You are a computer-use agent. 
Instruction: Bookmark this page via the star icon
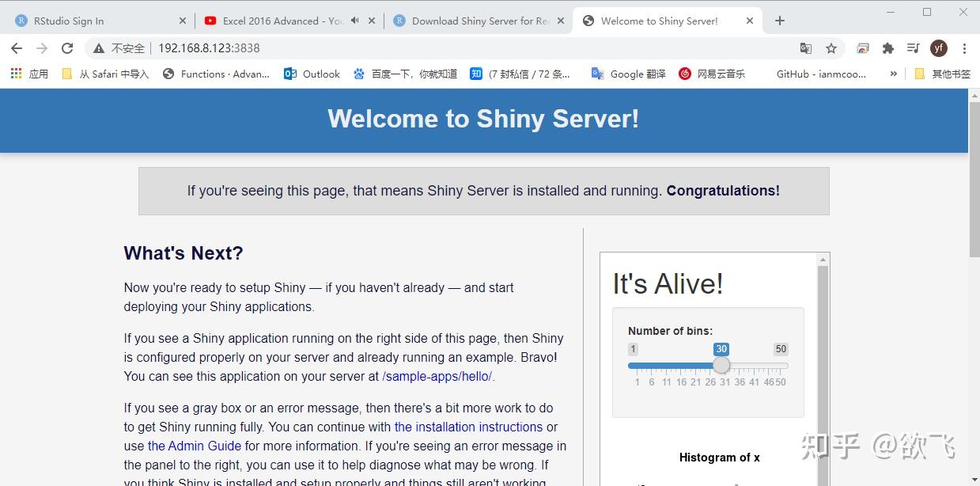[x=831, y=48]
